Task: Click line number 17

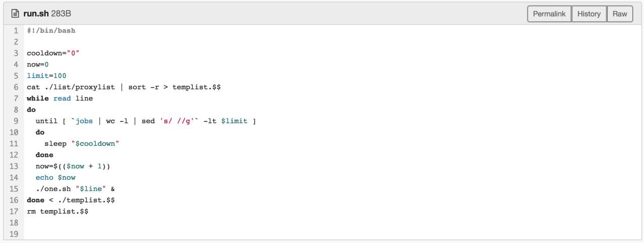Action: [x=14, y=211]
